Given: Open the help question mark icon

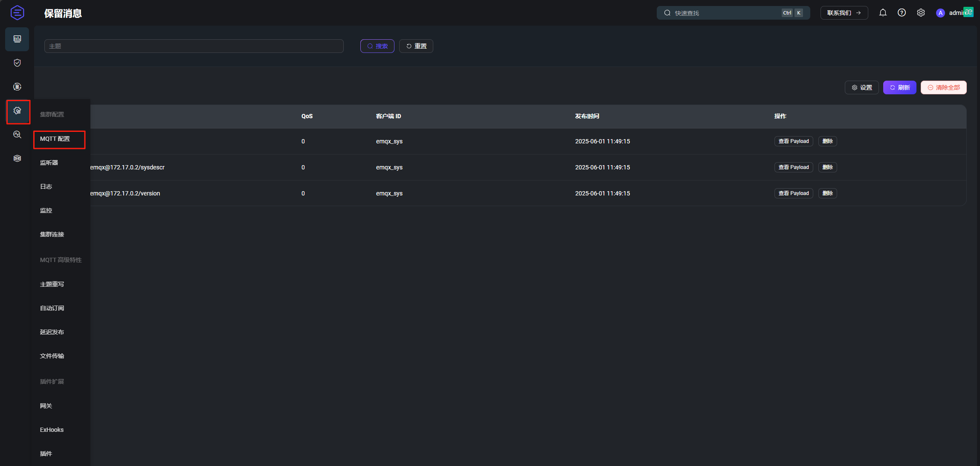Looking at the screenshot, I should click(902, 13).
